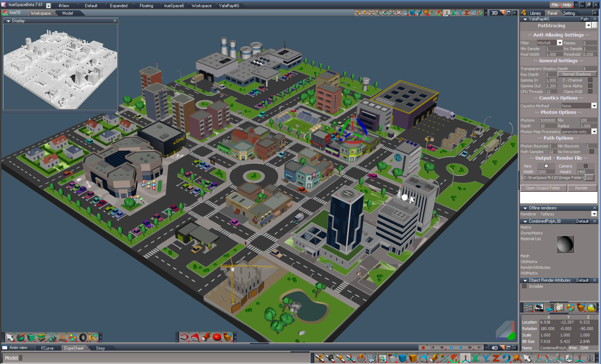Select the white arrow cursor in bottom toolbar
Image resolution: width=601 pixels, height=364 pixels.
click(527, 358)
